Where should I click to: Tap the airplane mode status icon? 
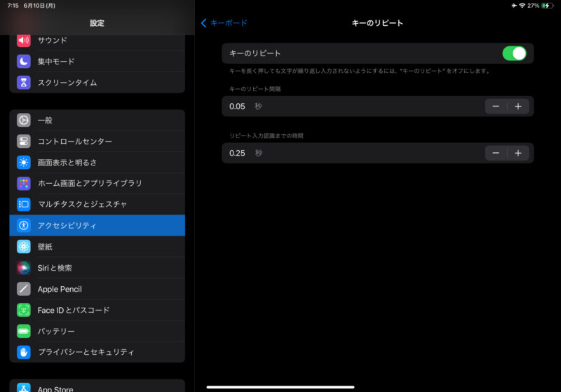(x=514, y=6)
